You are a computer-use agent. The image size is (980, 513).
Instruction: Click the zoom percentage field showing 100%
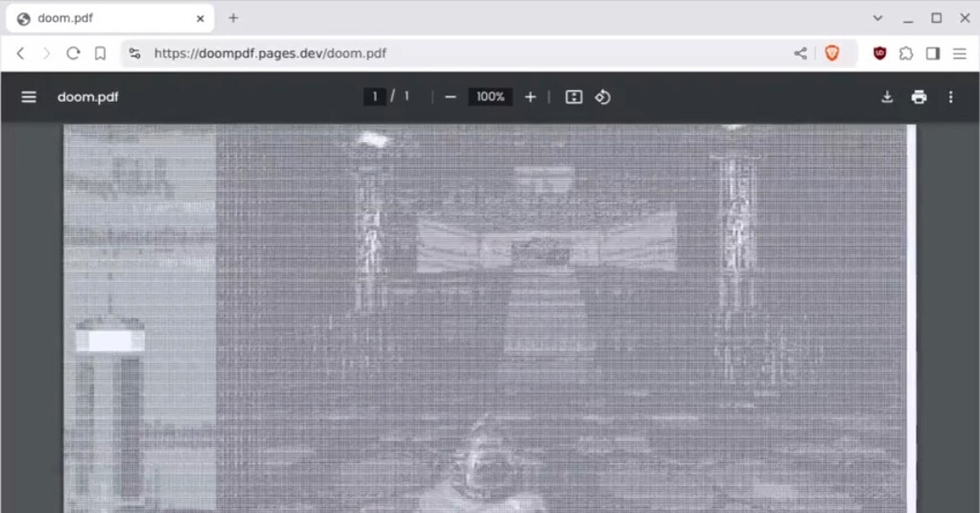click(x=490, y=97)
